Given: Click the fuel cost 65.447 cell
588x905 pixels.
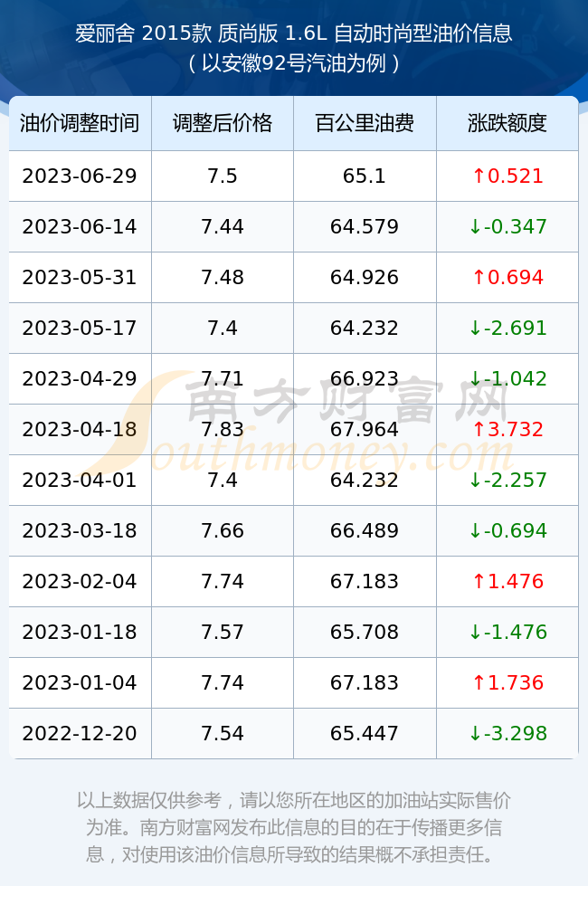Looking at the screenshot, I should 365,734.
